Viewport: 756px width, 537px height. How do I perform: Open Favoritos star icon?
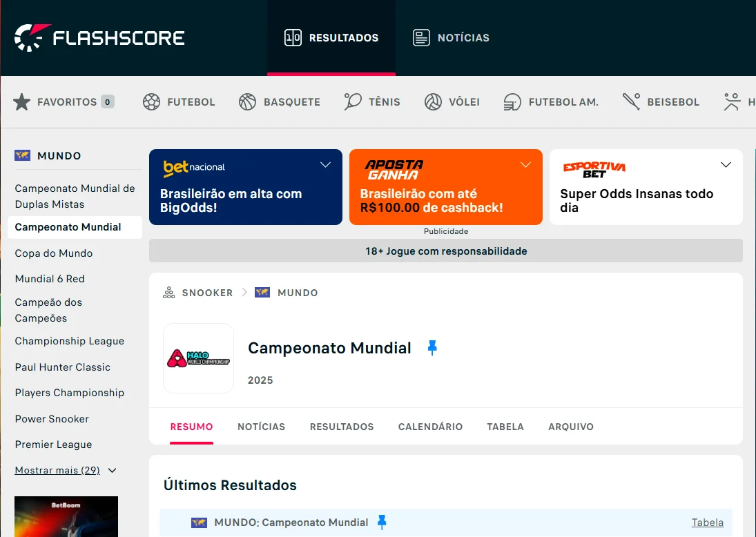pyautogui.click(x=22, y=102)
